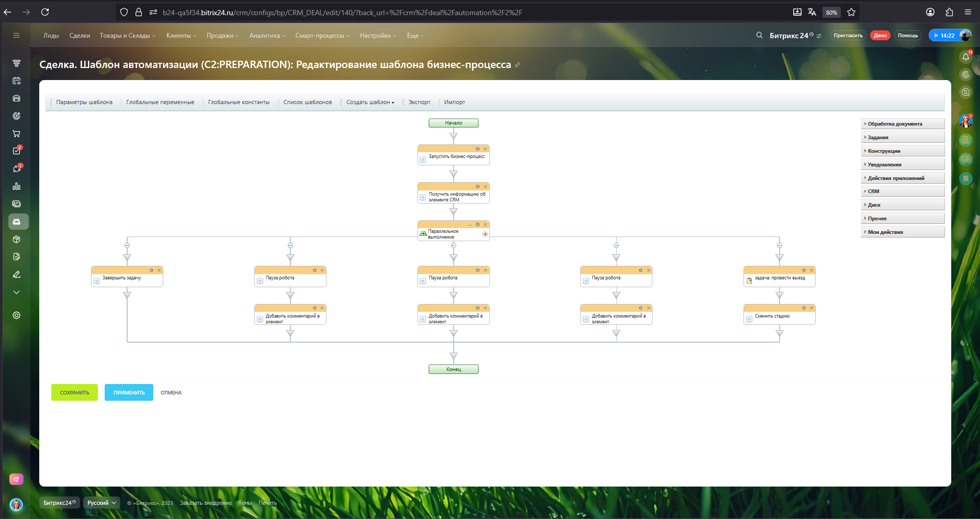Click the 'Конец' end node
The height and width of the screenshot is (519, 980).
(454, 369)
